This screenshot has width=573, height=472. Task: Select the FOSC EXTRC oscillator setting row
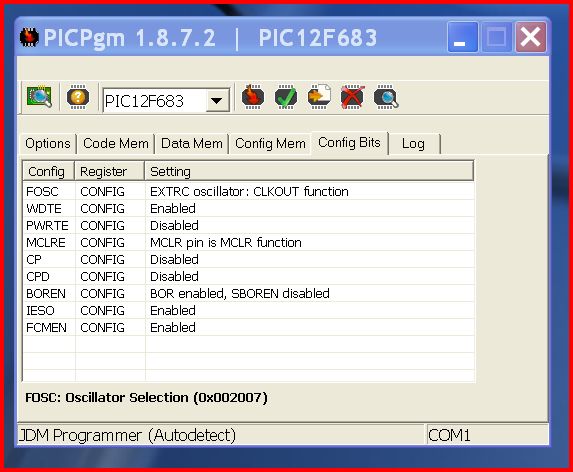[248, 192]
